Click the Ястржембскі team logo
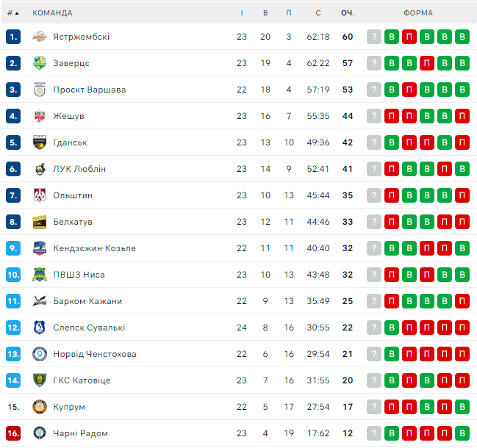 (x=40, y=37)
